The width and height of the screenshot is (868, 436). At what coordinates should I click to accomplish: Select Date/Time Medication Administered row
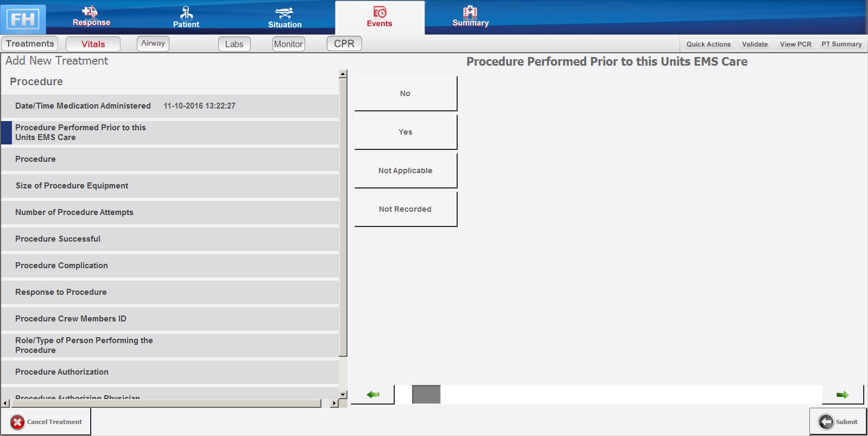(170, 106)
